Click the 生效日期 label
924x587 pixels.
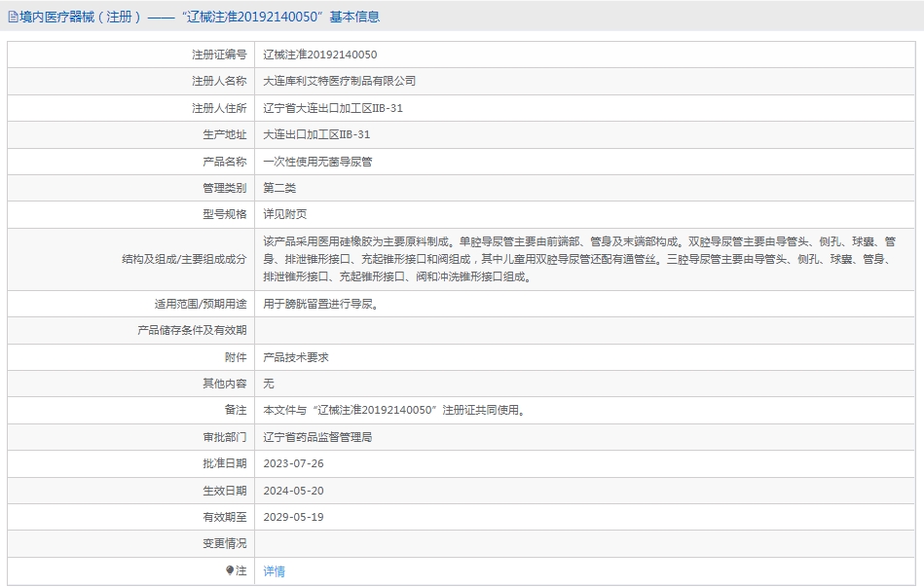click(x=225, y=491)
